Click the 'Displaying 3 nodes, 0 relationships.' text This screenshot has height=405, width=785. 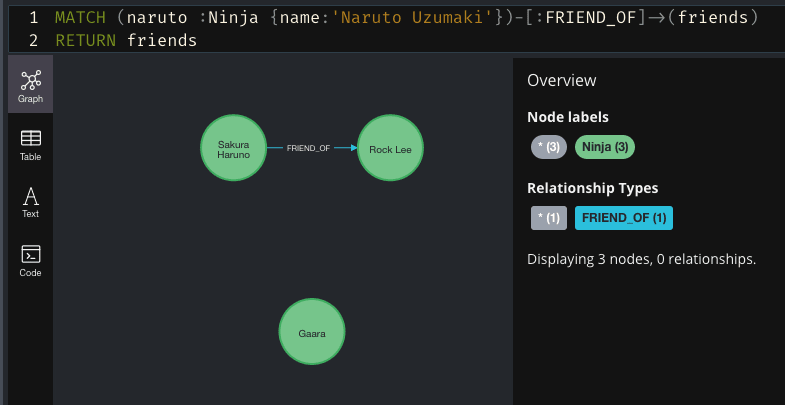click(x=641, y=259)
